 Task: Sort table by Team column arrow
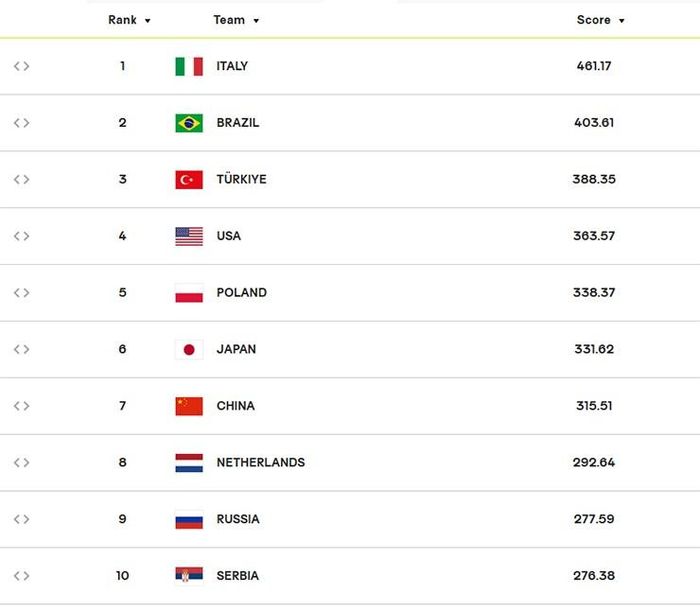click(x=256, y=21)
